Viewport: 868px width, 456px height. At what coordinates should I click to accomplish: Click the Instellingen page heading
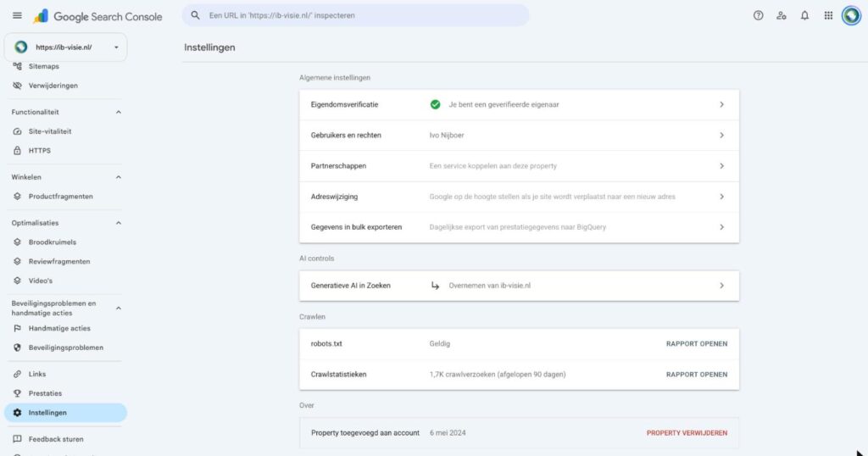(x=210, y=47)
